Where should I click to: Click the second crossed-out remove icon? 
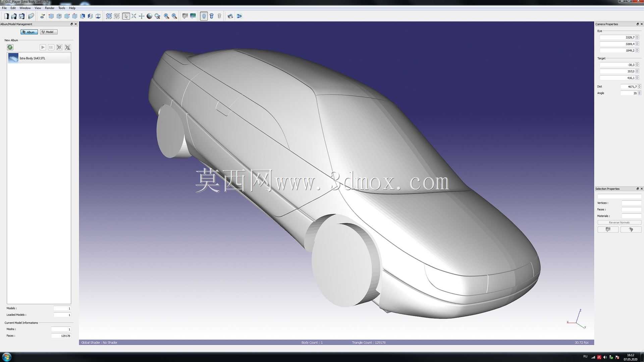[67, 47]
